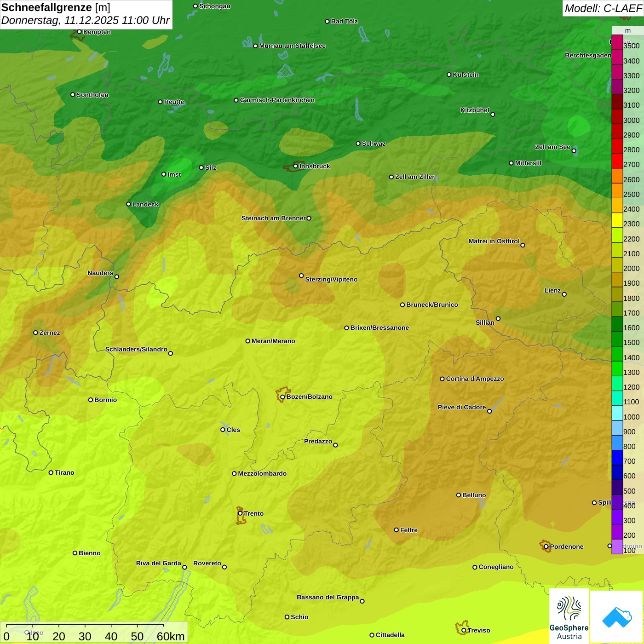
Task: Select the Pordenone city marker
Action: pyautogui.click(x=546, y=546)
